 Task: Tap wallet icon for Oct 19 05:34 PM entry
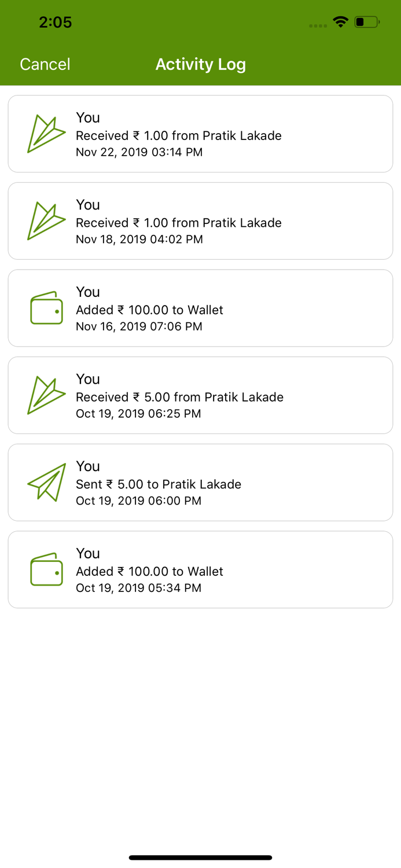[x=46, y=569]
